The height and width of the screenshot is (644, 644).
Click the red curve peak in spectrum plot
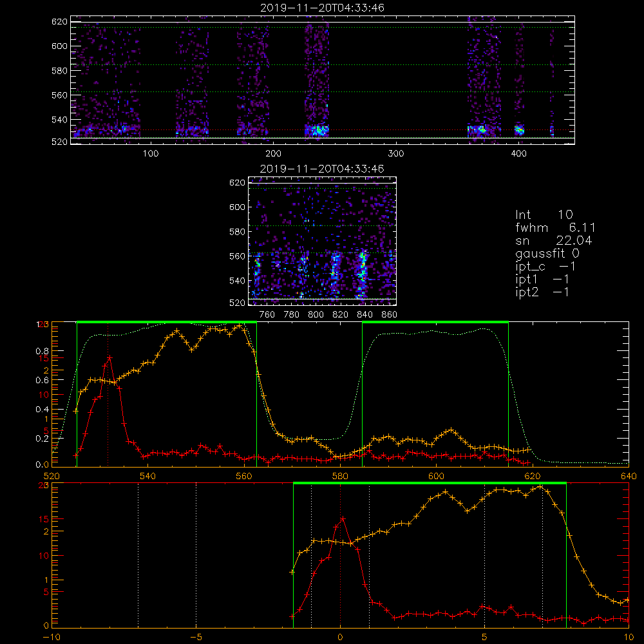pyautogui.click(x=109, y=357)
